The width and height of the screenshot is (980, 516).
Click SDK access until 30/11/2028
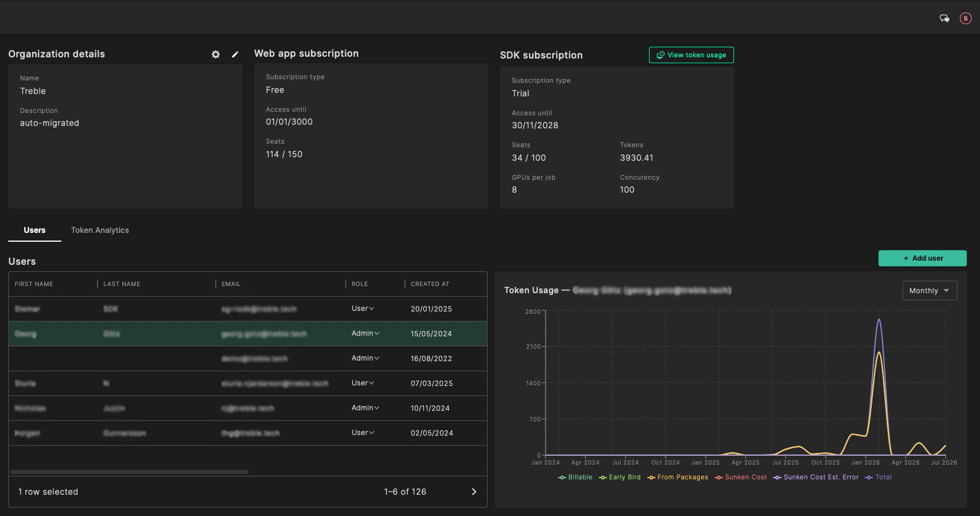click(535, 125)
